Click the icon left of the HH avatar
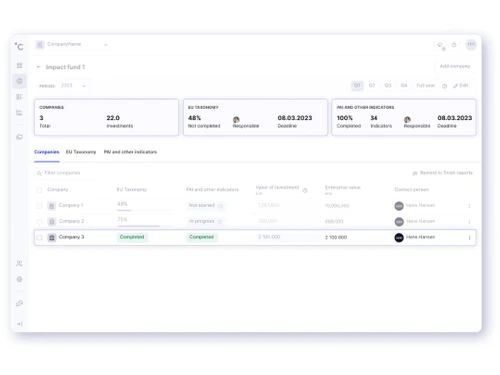Screen dimensions: 500x375 click(454, 45)
